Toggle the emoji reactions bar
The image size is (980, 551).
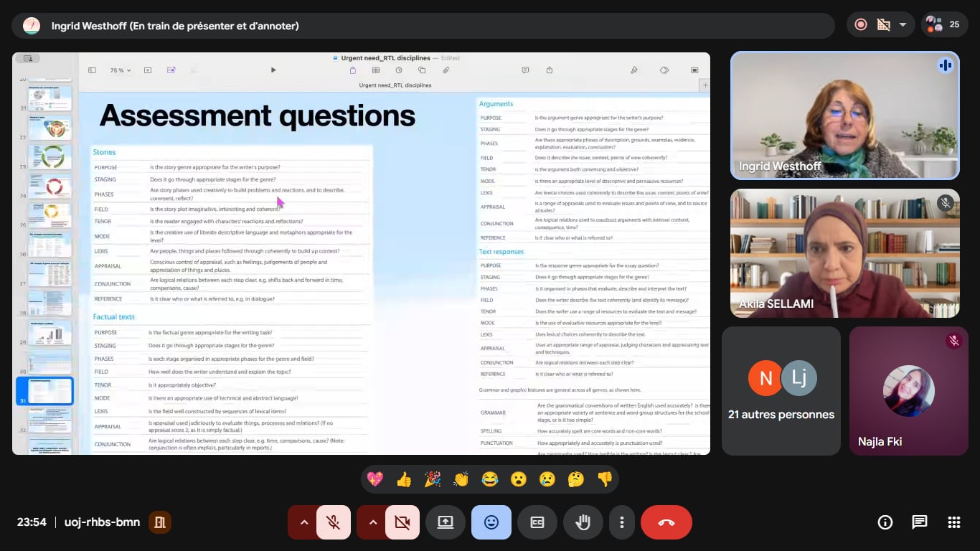pos(491,522)
